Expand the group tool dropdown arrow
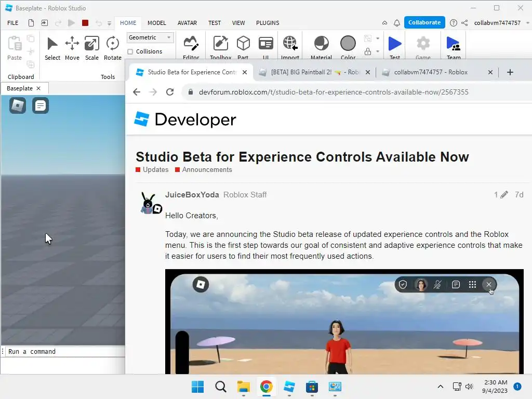 tap(378, 38)
